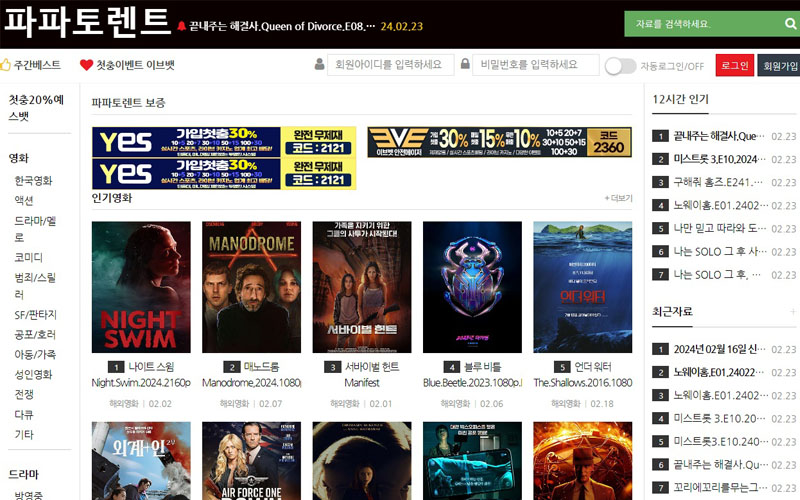Image resolution: width=800 pixels, height=500 pixels.
Task: Select 드라마/멜로 in the sidebar
Action: (x=35, y=229)
